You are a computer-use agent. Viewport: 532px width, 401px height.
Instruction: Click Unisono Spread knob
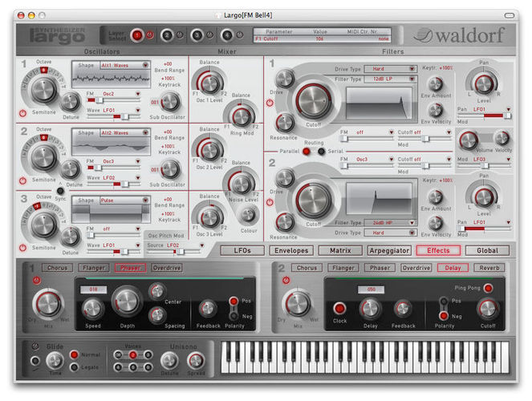(196, 361)
